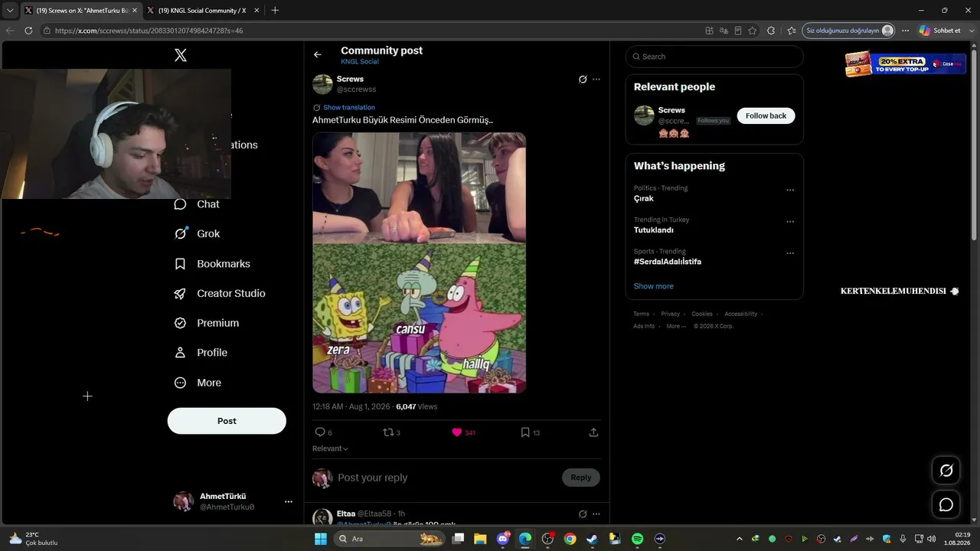Go to X home via the X logo
The image size is (980, 551).
[181, 55]
